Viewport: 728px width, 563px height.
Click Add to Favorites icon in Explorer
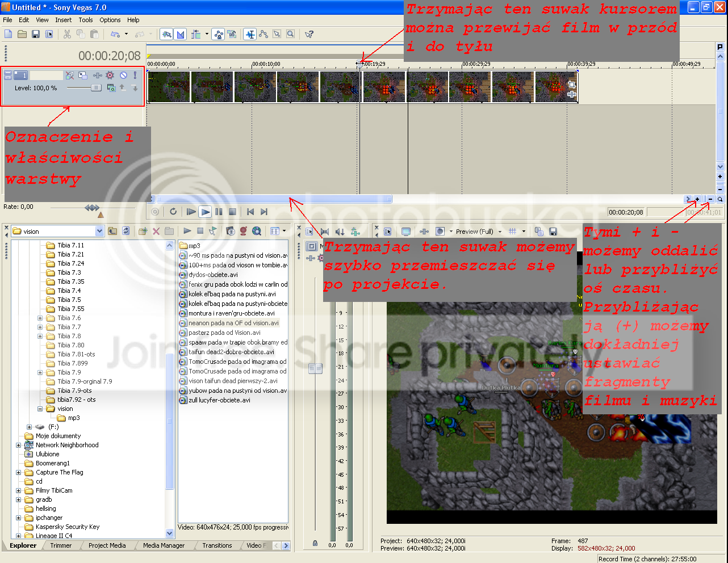pyautogui.click(x=143, y=231)
